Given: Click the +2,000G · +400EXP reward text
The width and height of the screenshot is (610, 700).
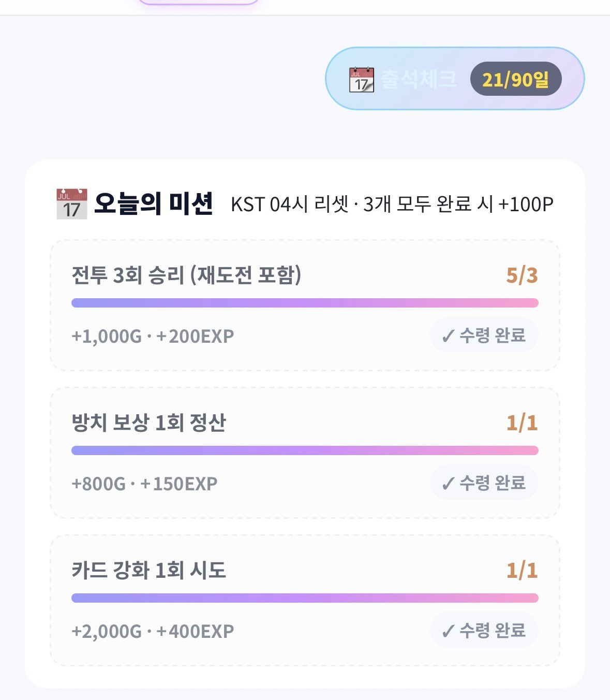Looking at the screenshot, I should tap(153, 631).
